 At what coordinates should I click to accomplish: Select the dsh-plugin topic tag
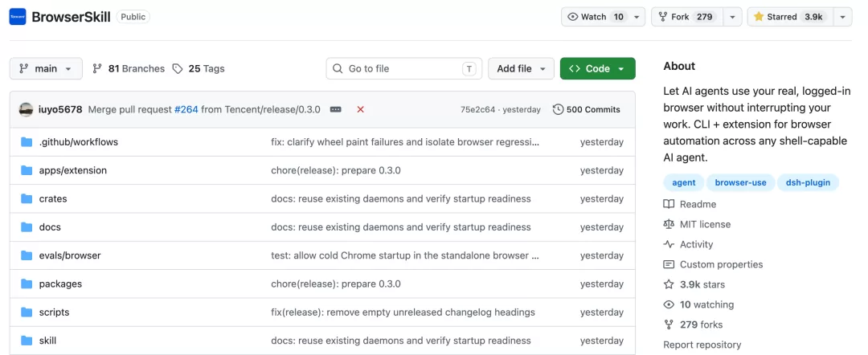[x=809, y=182]
